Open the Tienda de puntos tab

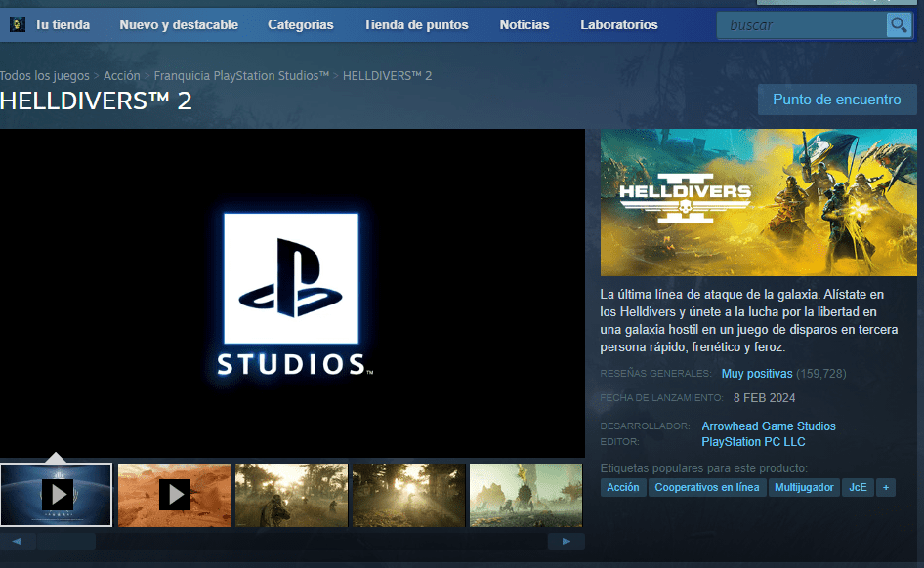tap(416, 24)
